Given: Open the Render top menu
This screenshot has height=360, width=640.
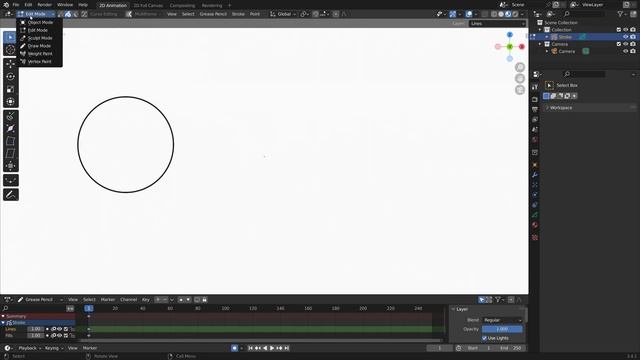Looking at the screenshot, I should point(44,5).
